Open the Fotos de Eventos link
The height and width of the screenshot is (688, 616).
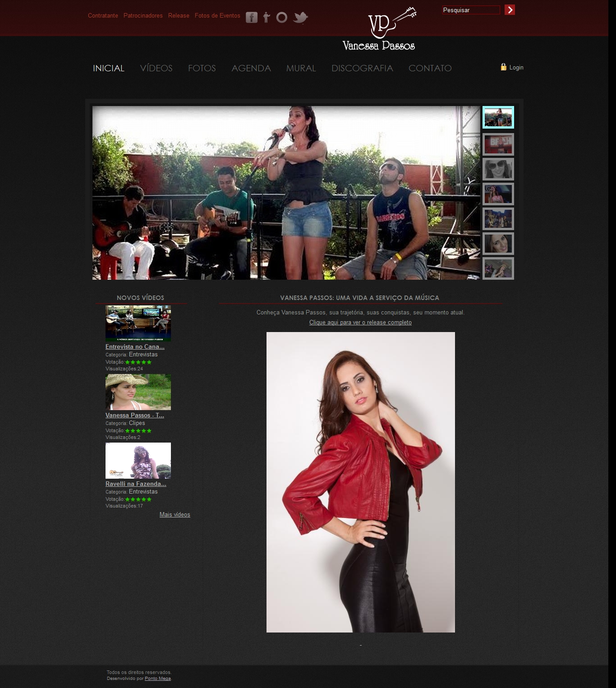[x=217, y=16]
